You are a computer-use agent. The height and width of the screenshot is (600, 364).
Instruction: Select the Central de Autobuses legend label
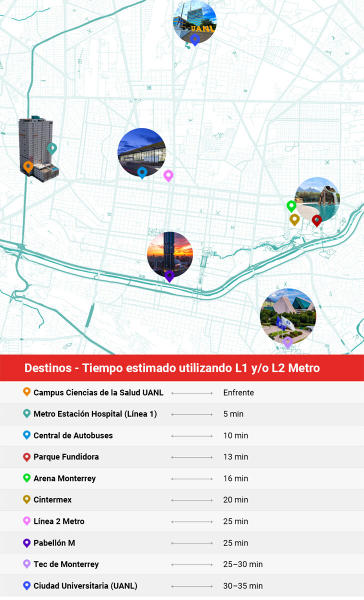[x=73, y=435]
